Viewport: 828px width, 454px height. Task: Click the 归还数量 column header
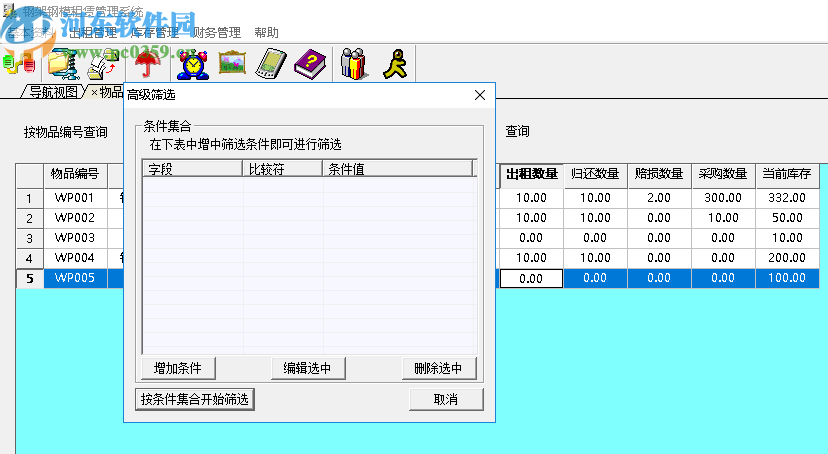tap(595, 174)
